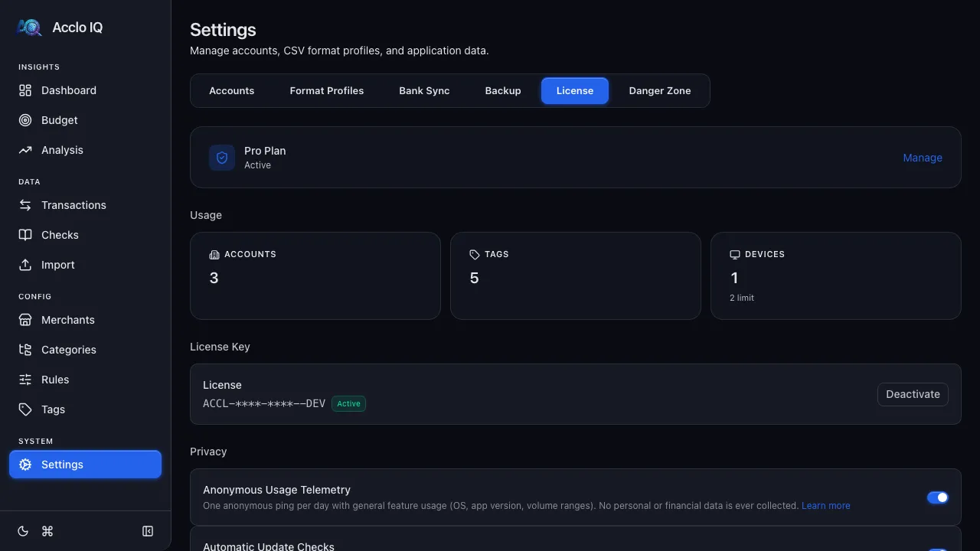Navigate to Tags in the sidebar

tap(85, 409)
